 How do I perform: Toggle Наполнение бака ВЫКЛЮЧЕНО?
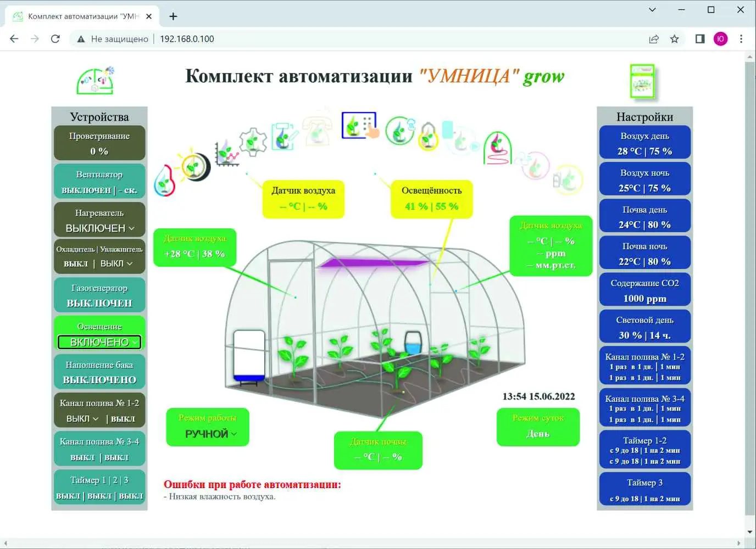coord(99,372)
